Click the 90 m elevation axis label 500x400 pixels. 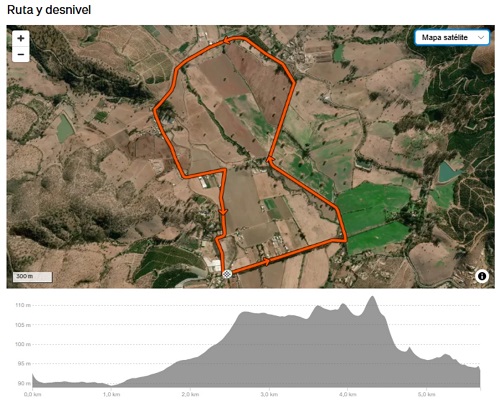[x=24, y=383]
